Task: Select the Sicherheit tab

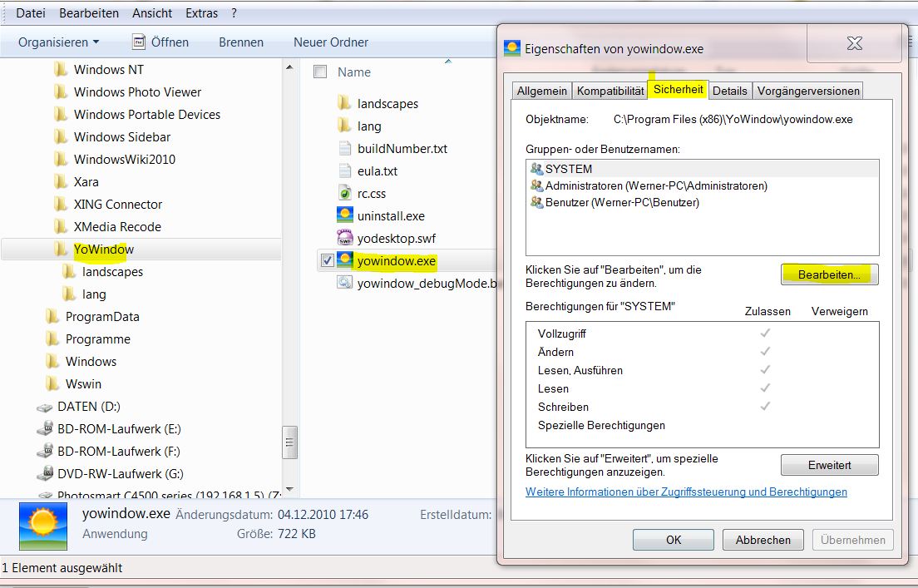Action: pyautogui.click(x=678, y=89)
